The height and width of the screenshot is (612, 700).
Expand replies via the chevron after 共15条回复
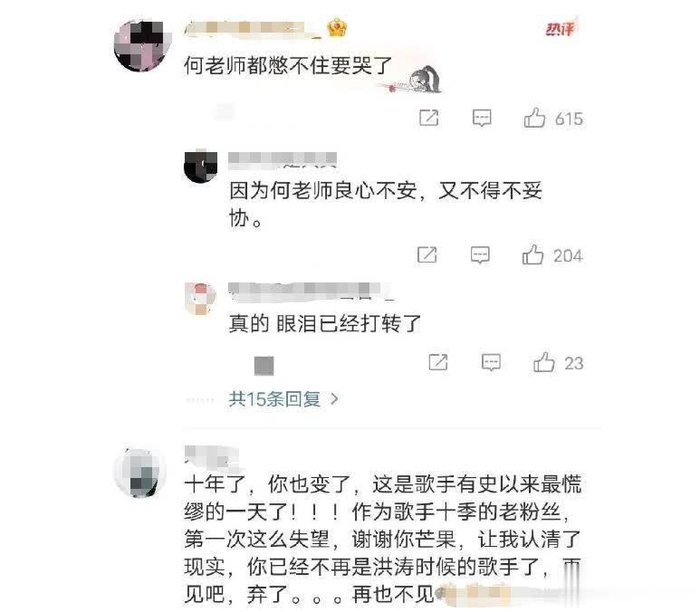[x=334, y=398]
